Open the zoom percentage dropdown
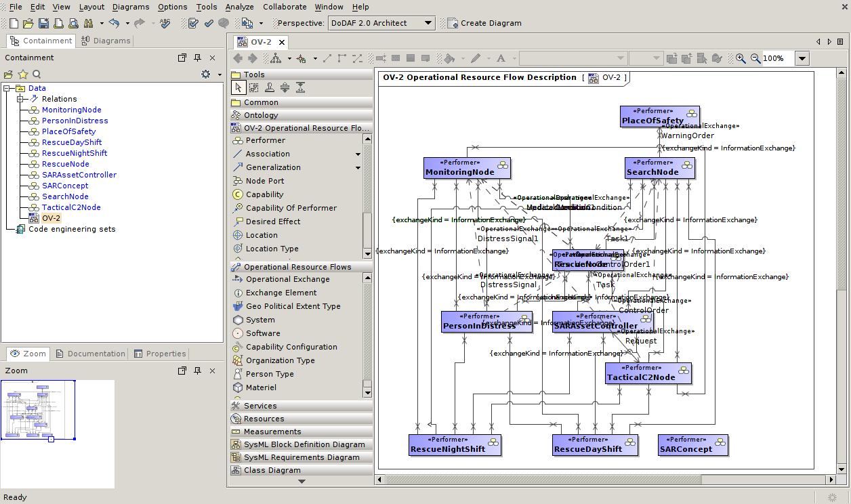The width and height of the screenshot is (851, 504). (802, 59)
